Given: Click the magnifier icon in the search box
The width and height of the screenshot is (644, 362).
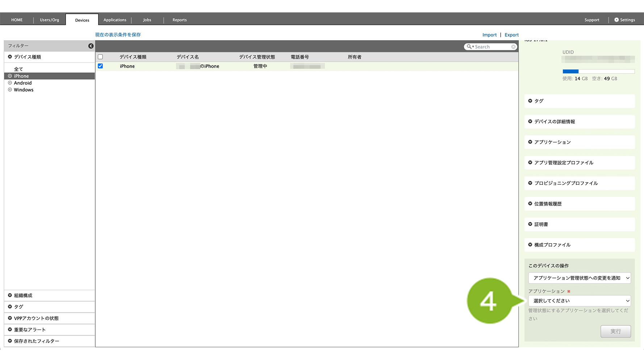Looking at the screenshot, I should (x=469, y=47).
